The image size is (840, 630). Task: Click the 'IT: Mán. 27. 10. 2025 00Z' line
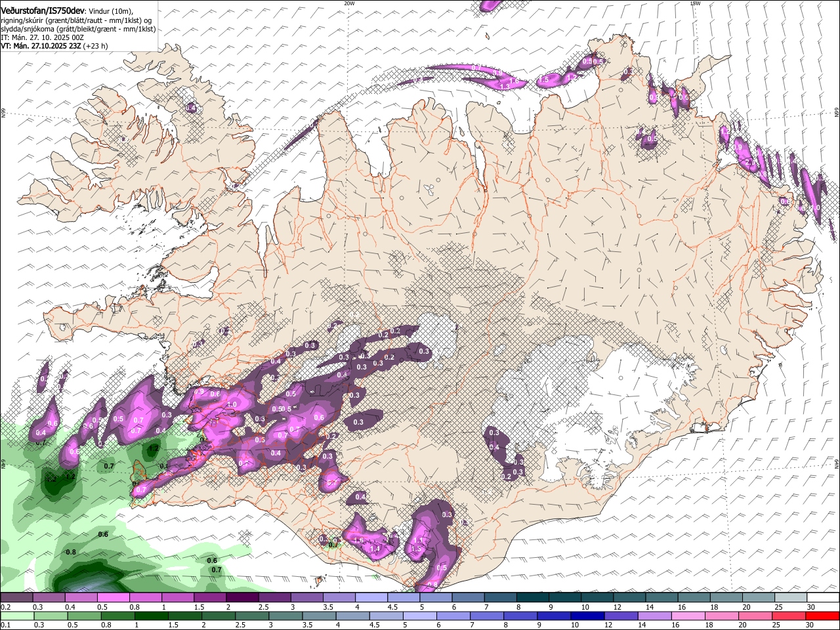point(42,37)
